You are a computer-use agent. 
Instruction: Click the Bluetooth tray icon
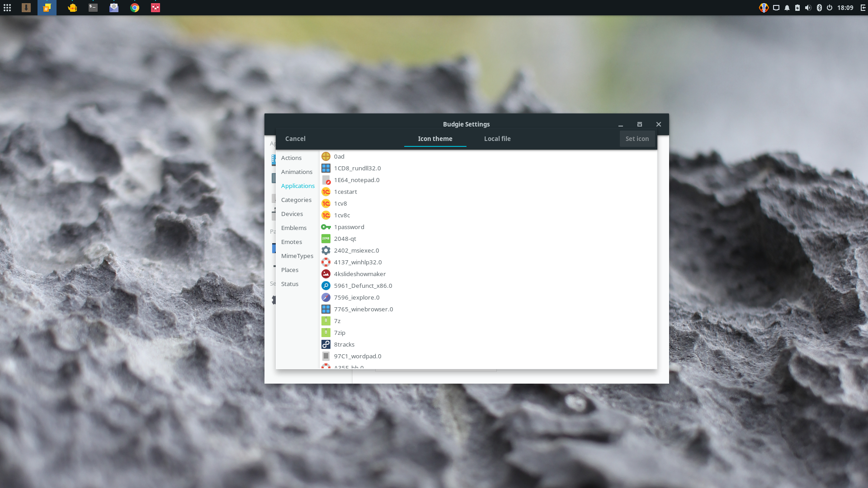[819, 8]
